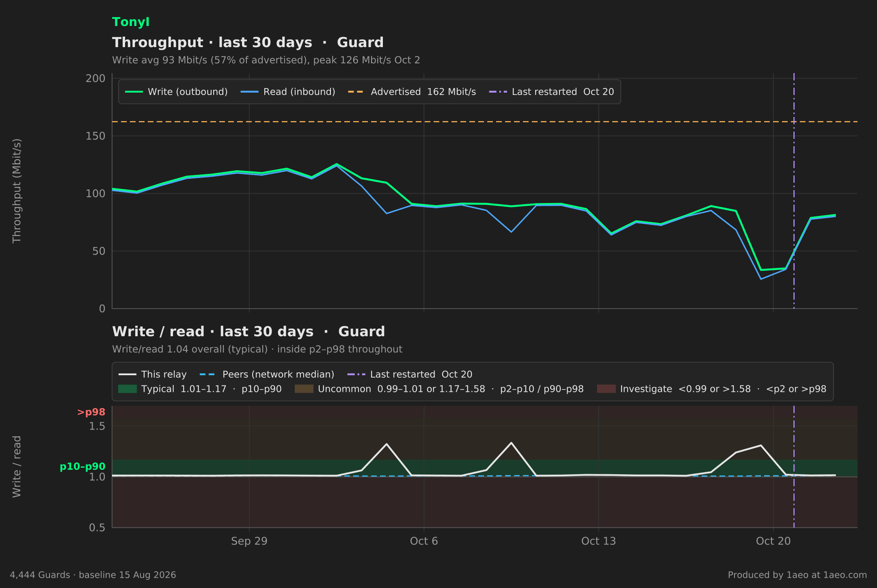This screenshot has height=588, width=877.
Task: Click the 4,444 Guards baseline footer text
Action: (x=93, y=575)
